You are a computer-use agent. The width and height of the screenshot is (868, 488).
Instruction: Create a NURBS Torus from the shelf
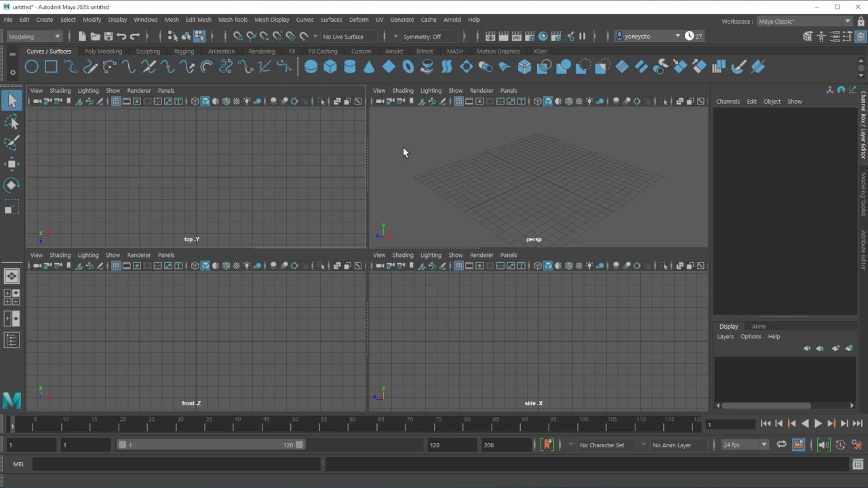pos(408,66)
